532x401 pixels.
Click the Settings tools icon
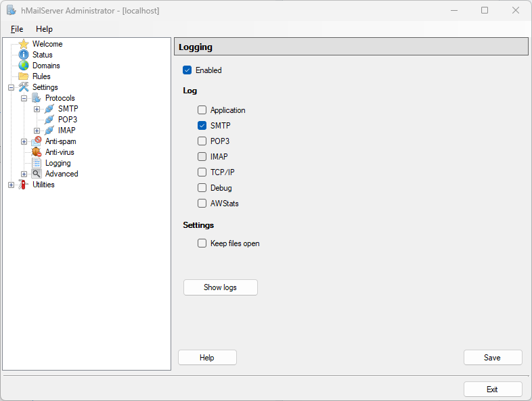pyautogui.click(x=24, y=87)
